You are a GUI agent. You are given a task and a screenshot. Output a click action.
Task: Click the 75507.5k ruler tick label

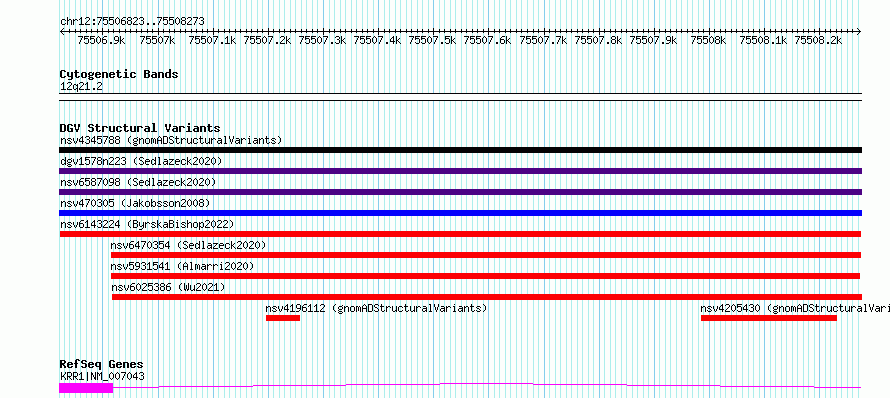pyautogui.click(x=433, y=40)
